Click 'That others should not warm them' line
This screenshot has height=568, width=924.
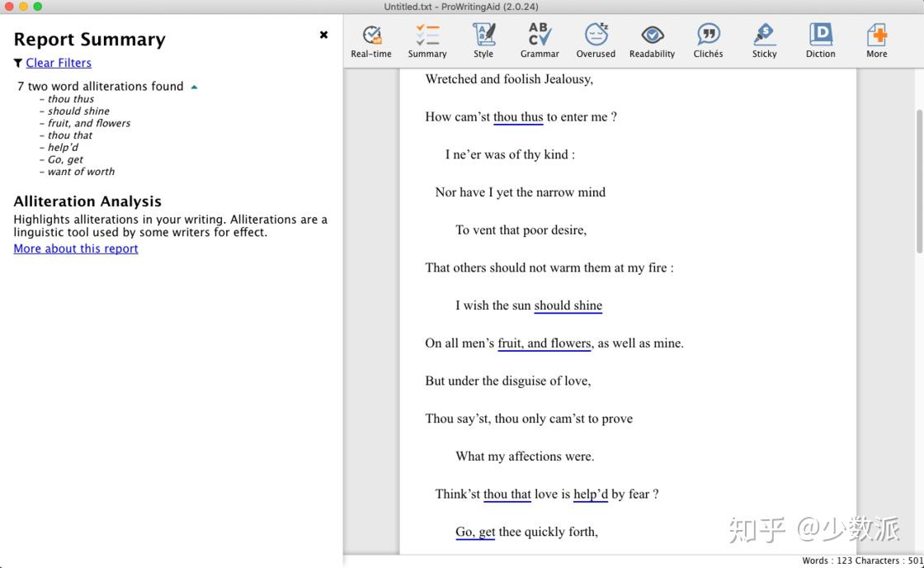click(549, 267)
